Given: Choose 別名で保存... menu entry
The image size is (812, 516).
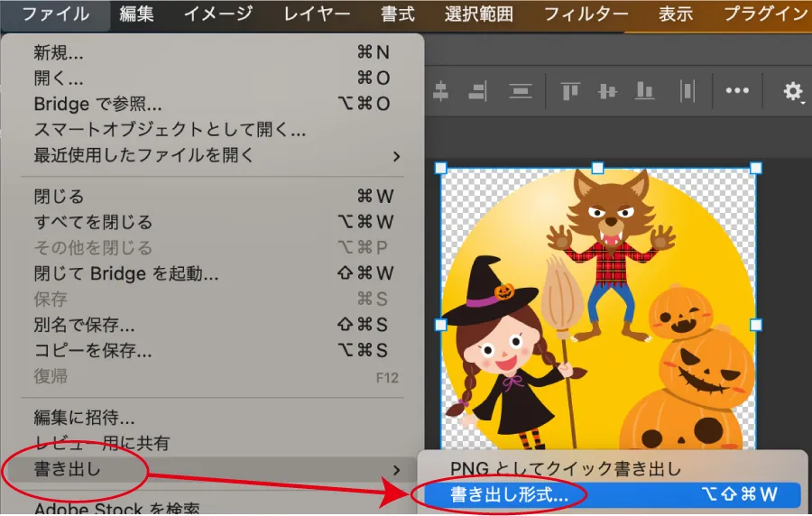Looking at the screenshot, I should pos(212,325).
